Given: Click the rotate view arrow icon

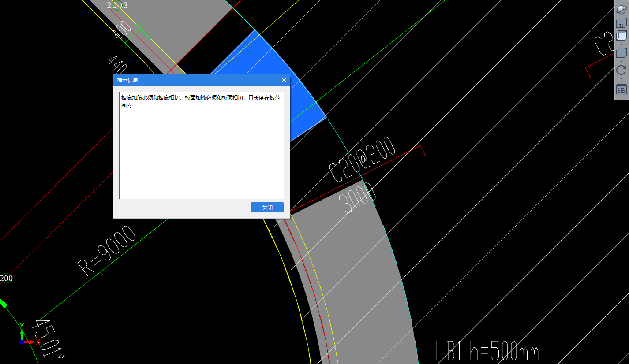Looking at the screenshot, I should [x=621, y=70].
